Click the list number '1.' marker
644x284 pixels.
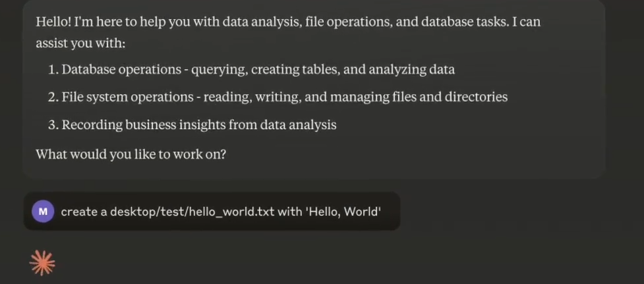pos(54,70)
